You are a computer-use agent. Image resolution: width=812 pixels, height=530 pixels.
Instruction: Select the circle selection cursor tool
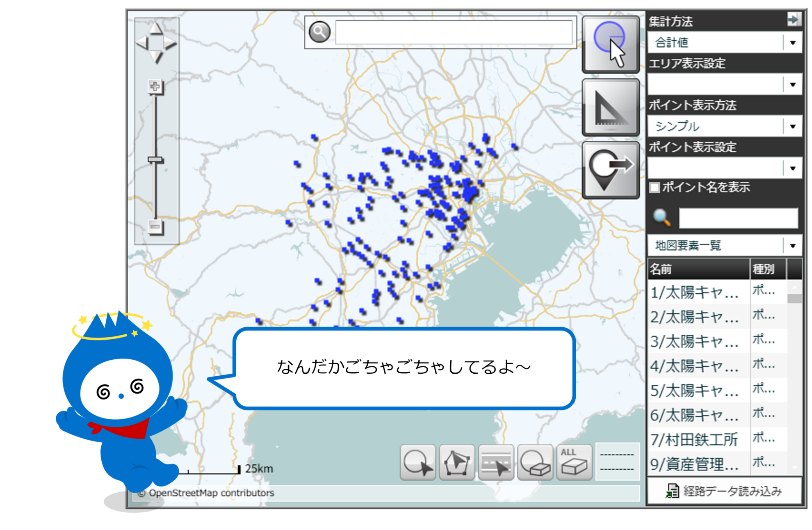pos(611,44)
